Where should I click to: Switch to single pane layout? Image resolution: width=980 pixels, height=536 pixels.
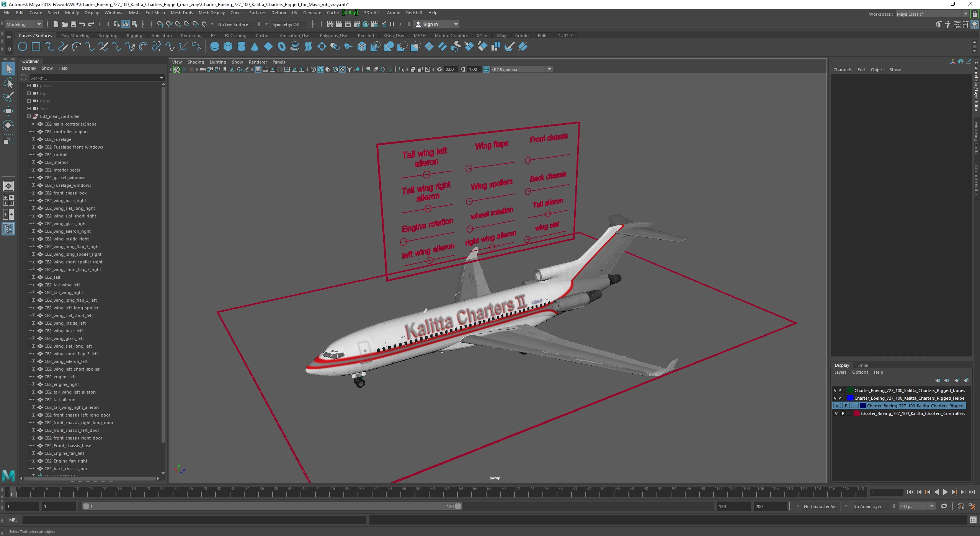pos(8,186)
